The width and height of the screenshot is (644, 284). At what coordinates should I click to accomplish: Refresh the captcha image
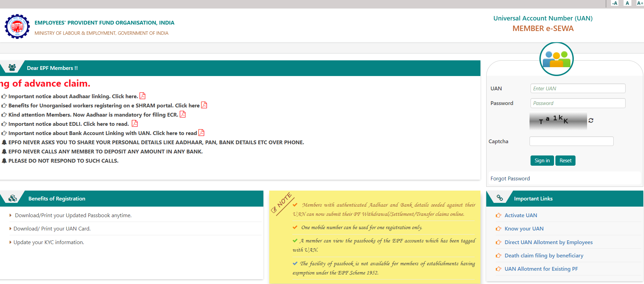[591, 120]
